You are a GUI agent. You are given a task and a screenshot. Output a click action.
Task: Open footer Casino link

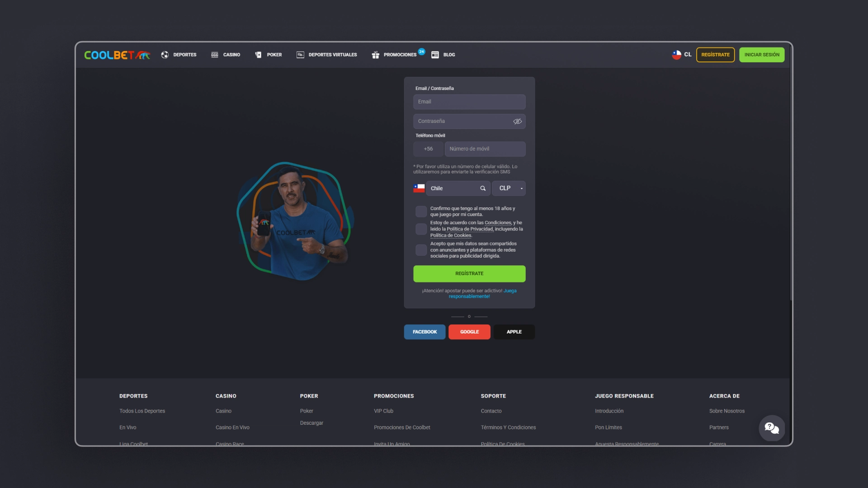223,411
